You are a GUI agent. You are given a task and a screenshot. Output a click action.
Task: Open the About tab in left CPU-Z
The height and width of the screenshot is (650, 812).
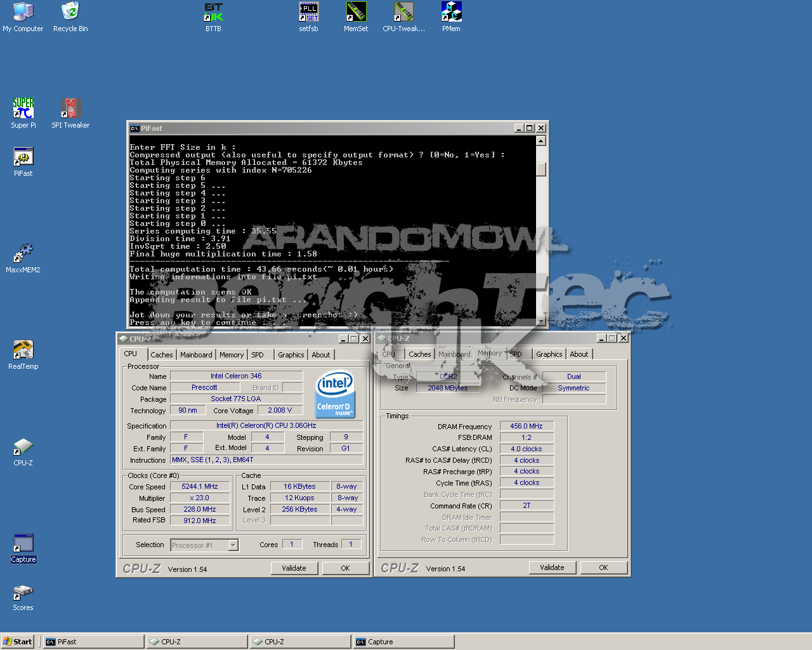point(321,355)
